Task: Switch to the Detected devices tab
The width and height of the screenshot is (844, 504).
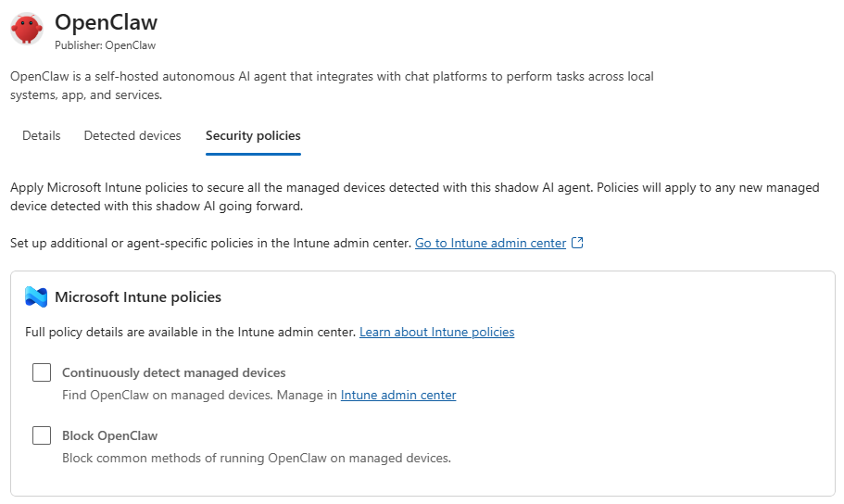Action: [132, 135]
